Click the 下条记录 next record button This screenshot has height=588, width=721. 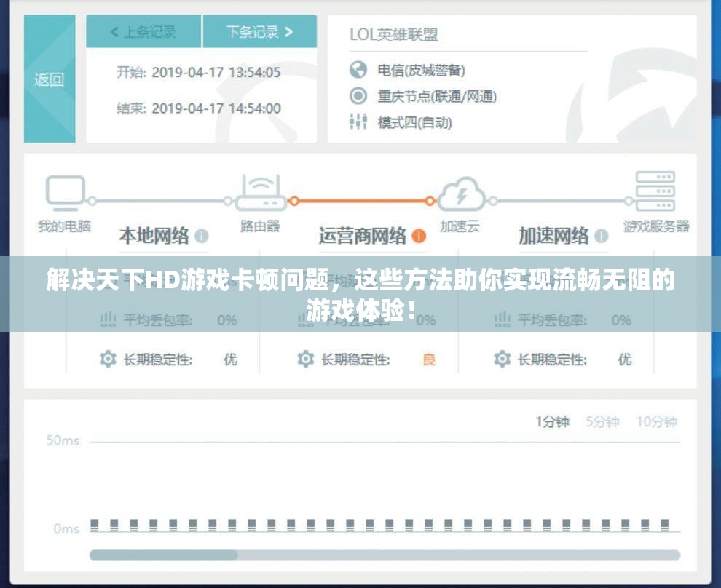coord(260,32)
